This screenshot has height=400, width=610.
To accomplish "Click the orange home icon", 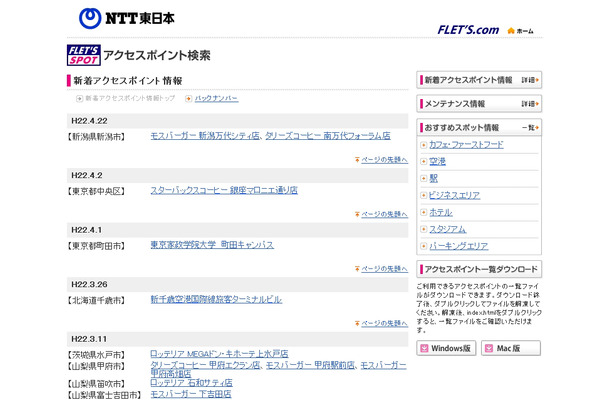I will pos(511,30).
